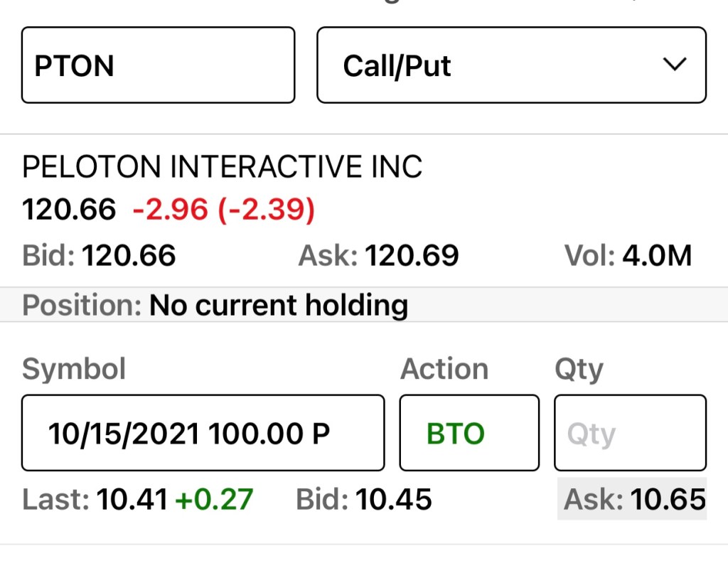Screen dimensions: 728x568
Task: Tap the option Last price 10.41
Action: click(x=132, y=500)
